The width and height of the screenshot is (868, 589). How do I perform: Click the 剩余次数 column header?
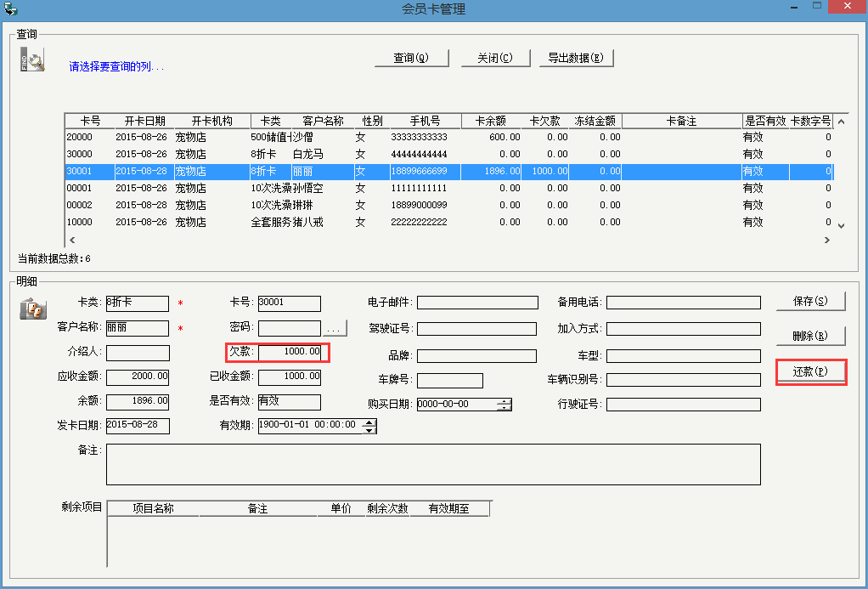[x=387, y=508]
